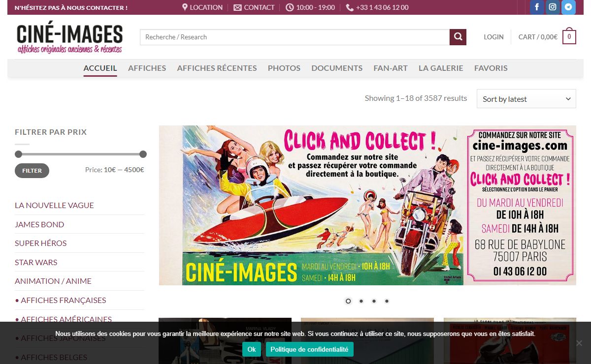This screenshot has height=364, width=591.
Task: Open the FAVORIS menu item
Action: pyautogui.click(x=491, y=68)
